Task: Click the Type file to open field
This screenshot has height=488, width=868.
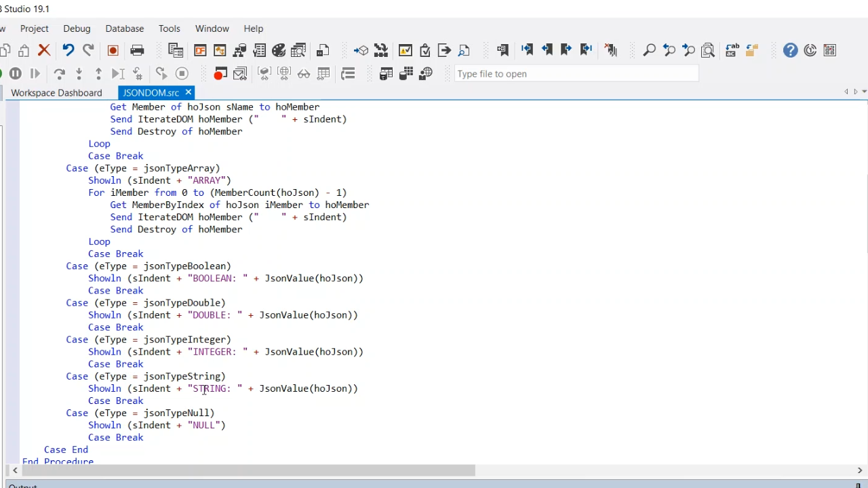Action: click(576, 74)
